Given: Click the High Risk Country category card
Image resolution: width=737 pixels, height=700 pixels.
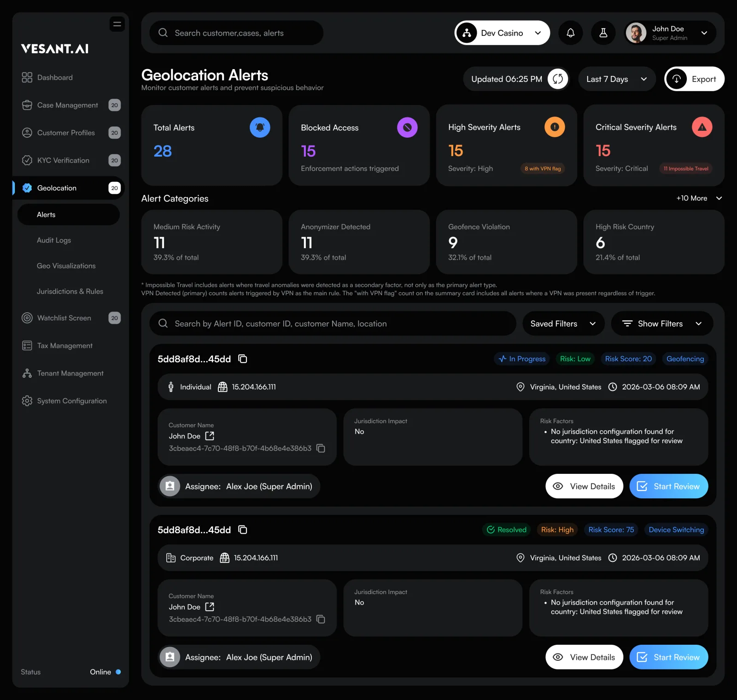Looking at the screenshot, I should click(654, 242).
